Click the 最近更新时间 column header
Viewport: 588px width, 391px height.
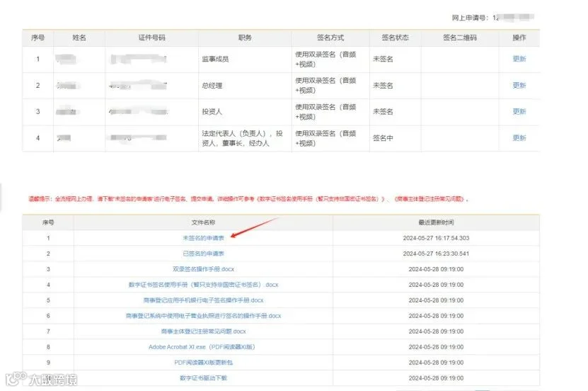pos(436,222)
